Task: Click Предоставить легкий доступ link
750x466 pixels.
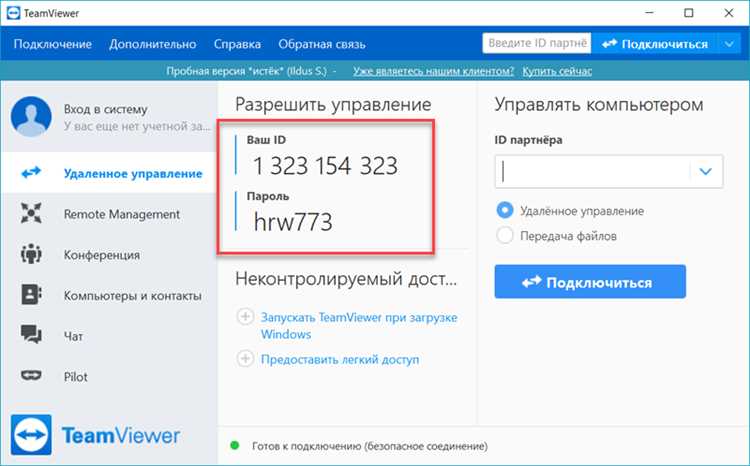Action: [x=340, y=359]
